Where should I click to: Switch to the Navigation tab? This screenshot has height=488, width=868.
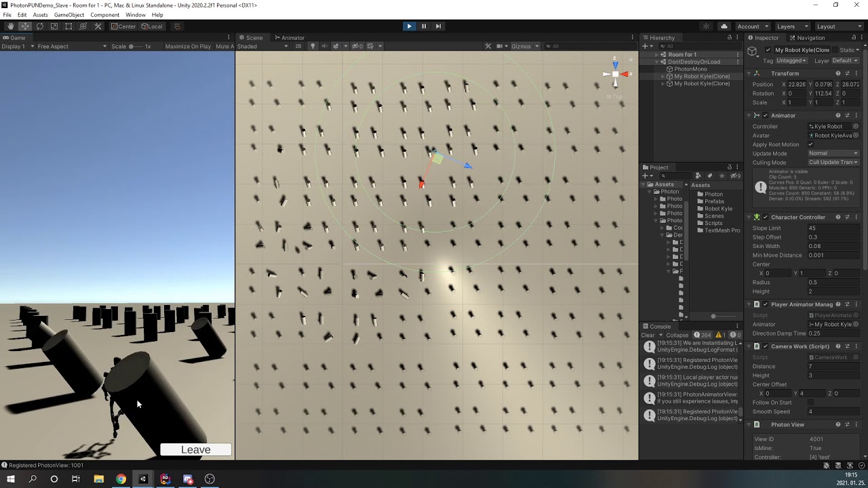[807, 37]
